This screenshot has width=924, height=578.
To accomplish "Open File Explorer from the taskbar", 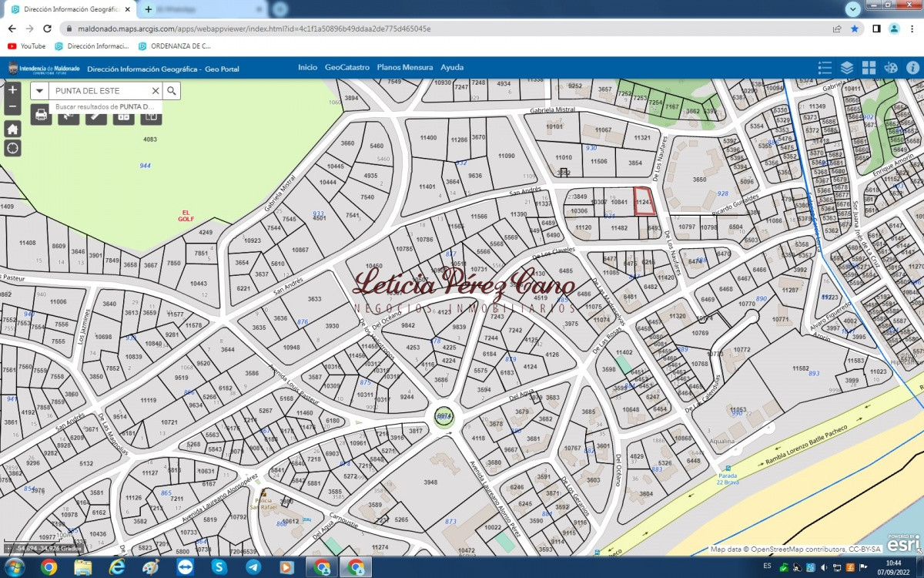I will (83, 567).
